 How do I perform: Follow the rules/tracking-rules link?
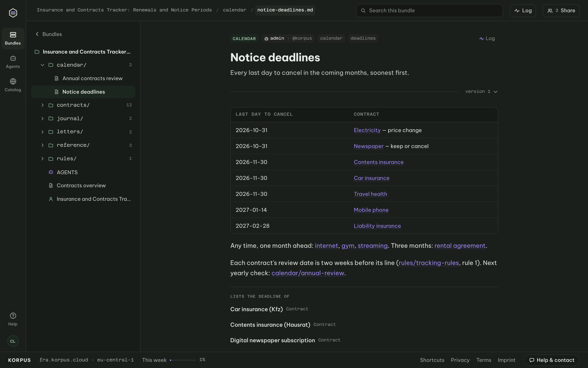[x=429, y=263]
